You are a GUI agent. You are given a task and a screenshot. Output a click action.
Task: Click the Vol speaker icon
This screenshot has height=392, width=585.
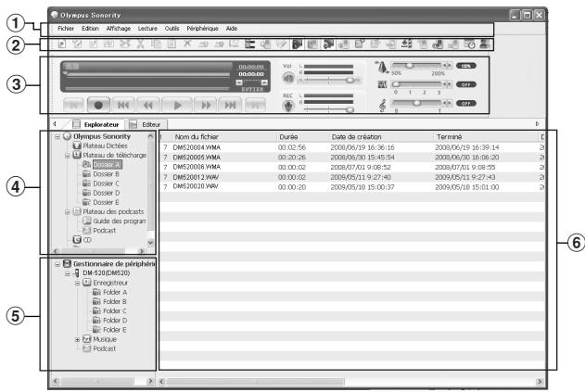[x=288, y=79]
